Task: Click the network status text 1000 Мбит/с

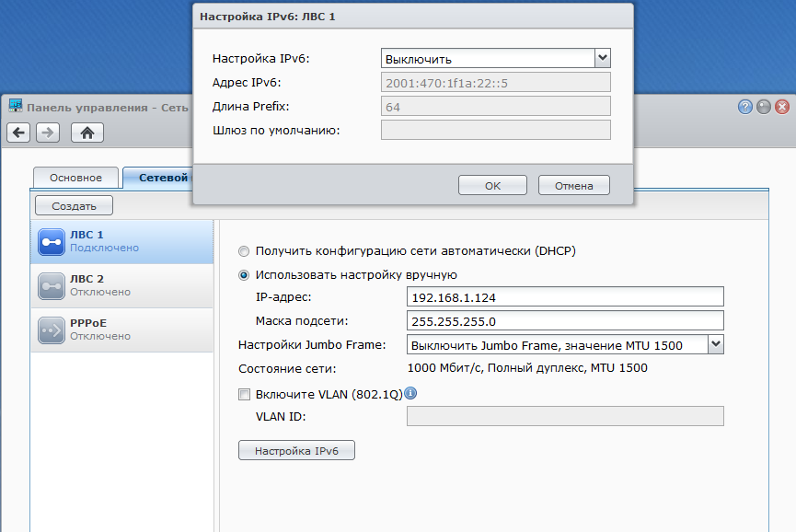Action: [527, 368]
